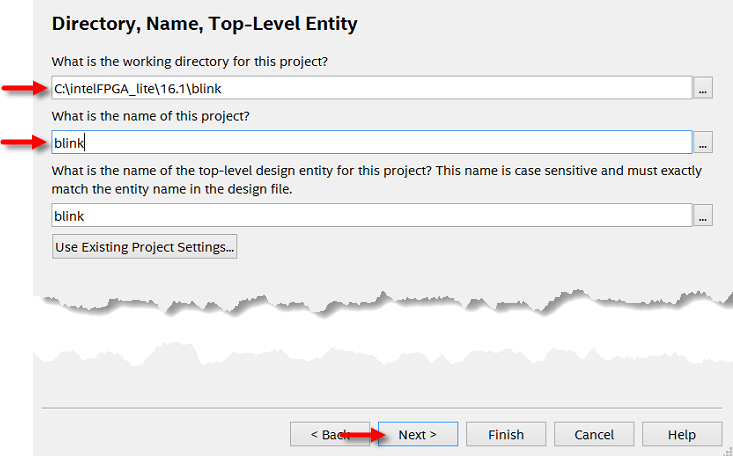Click the "name of this project" label

coord(150,116)
